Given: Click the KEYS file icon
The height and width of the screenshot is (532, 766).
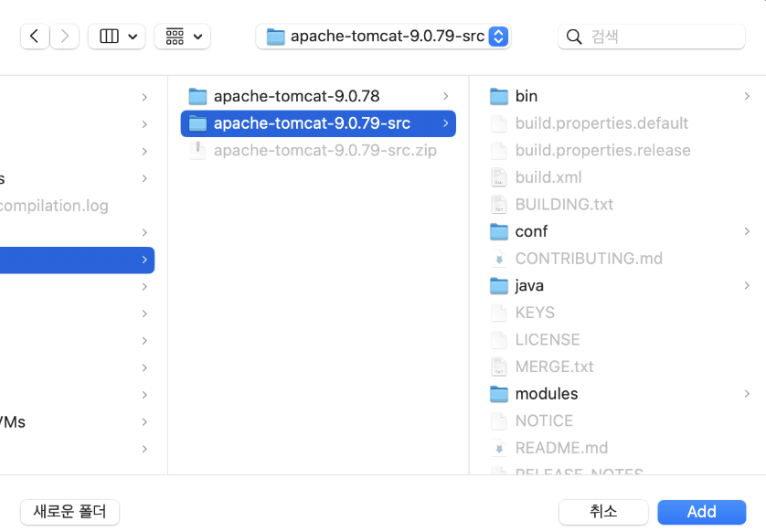Looking at the screenshot, I should 499,313.
